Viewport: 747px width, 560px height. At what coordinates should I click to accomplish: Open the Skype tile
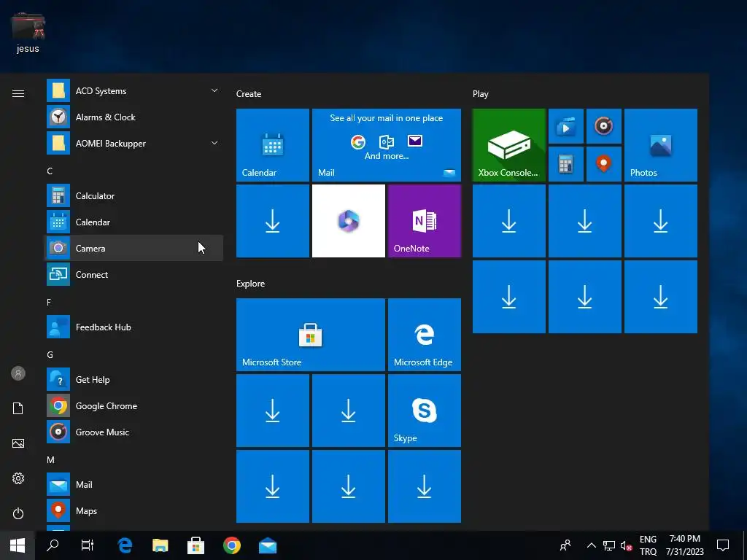point(425,411)
